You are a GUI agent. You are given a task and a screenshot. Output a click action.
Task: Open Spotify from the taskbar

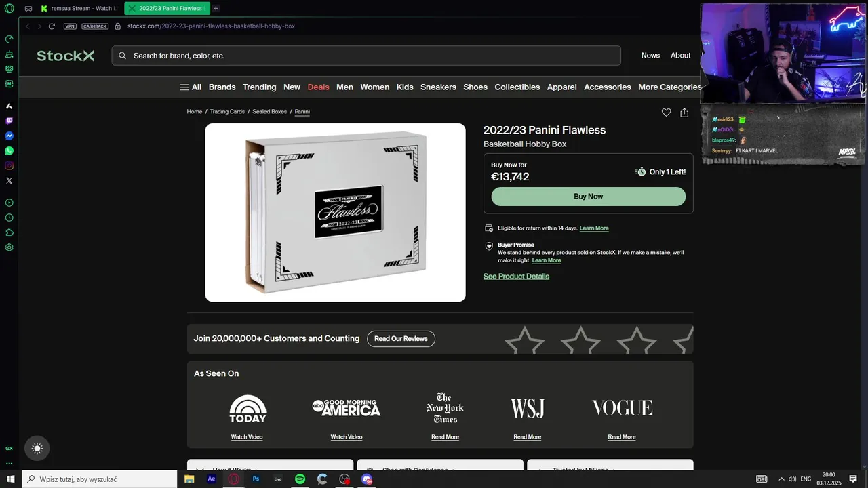[300, 479]
